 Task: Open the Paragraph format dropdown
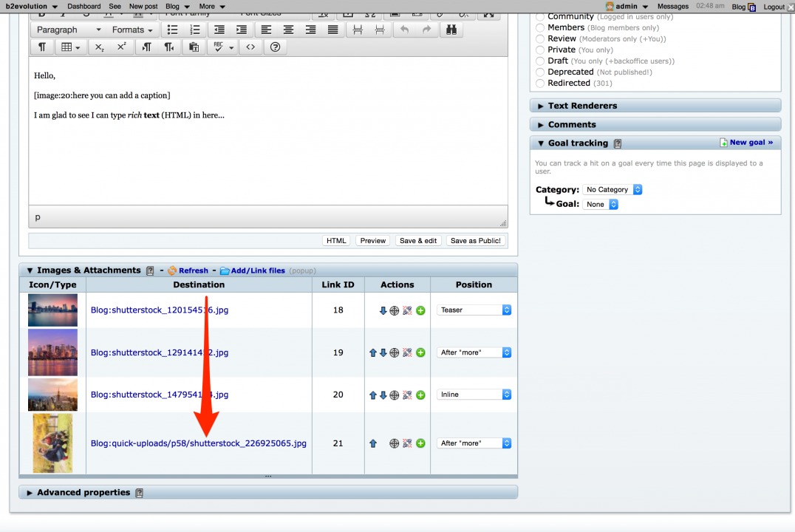pyautogui.click(x=69, y=30)
